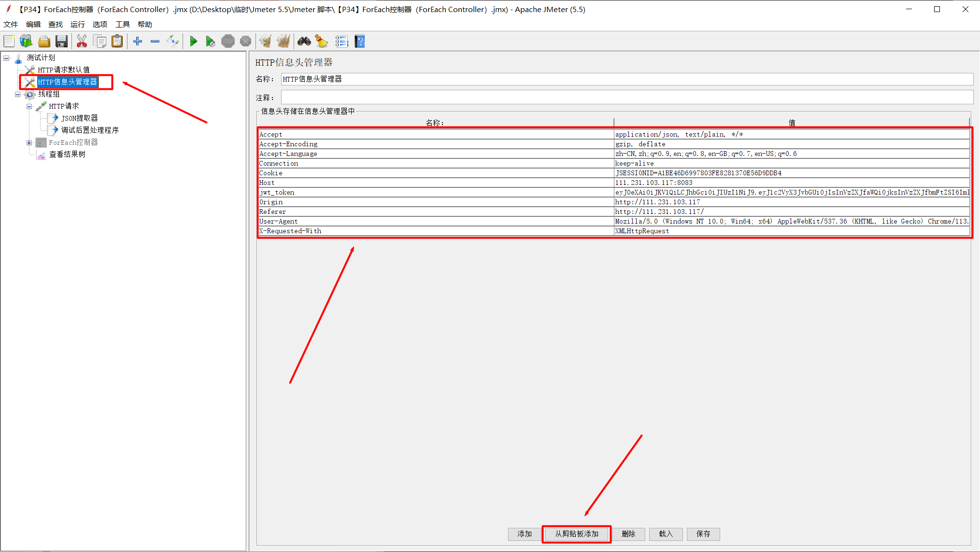
Task: Stop the test with the STOP icon
Action: 228,42
